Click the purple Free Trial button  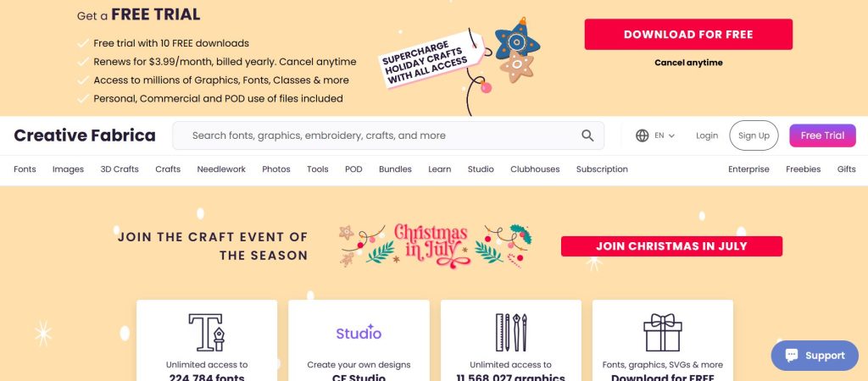[822, 135]
